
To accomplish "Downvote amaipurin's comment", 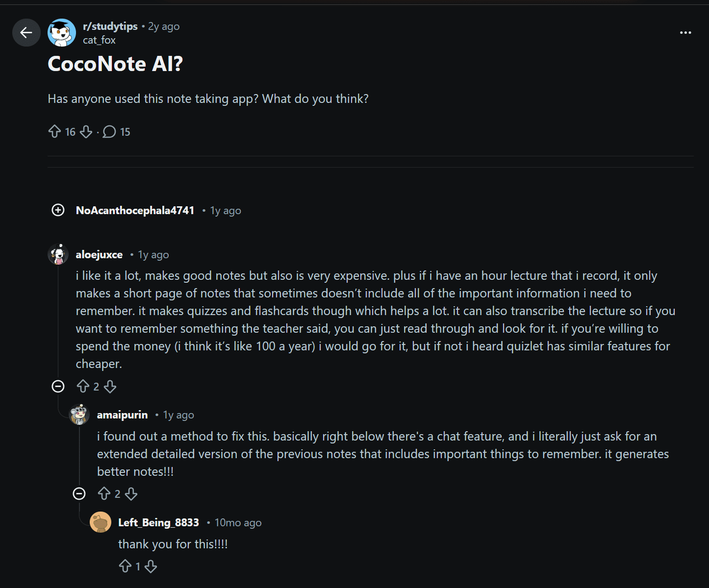I will point(131,493).
